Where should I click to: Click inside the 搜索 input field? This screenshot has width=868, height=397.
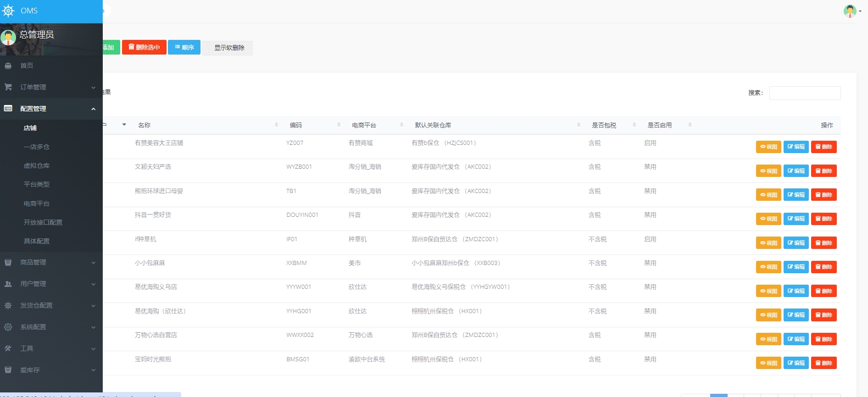pyautogui.click(x=805, y=93)
